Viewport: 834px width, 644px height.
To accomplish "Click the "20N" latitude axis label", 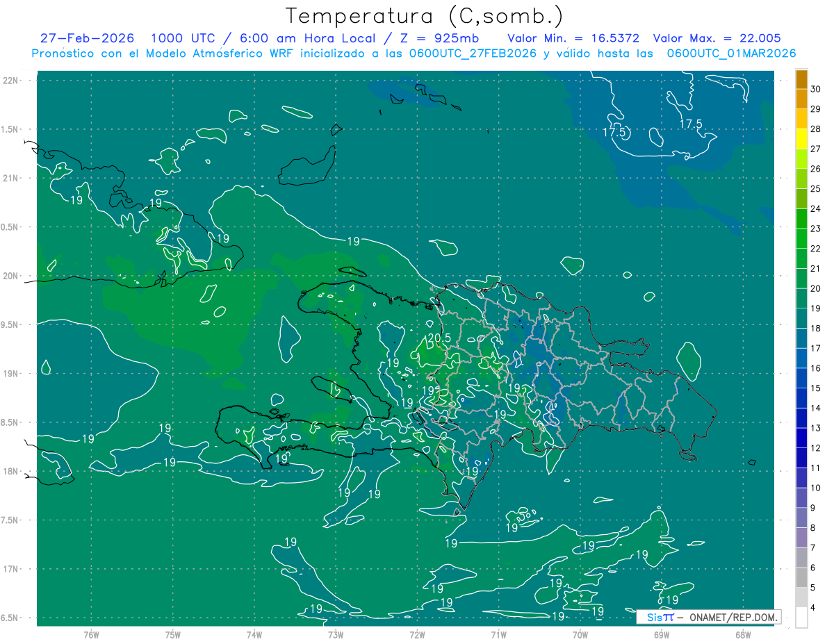I will tap(11, 276).
